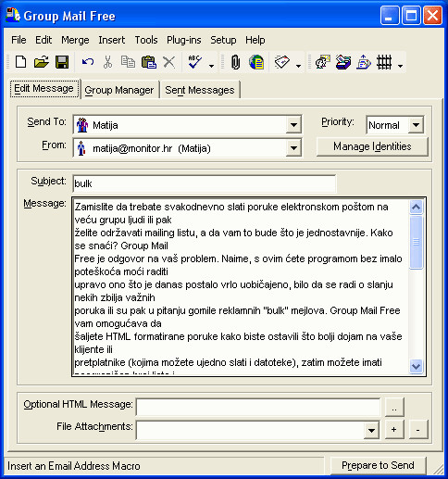This screenshot has height=479, width=448.
Task: Click the message scrollbar thumb
Action: tap(416, 242)
